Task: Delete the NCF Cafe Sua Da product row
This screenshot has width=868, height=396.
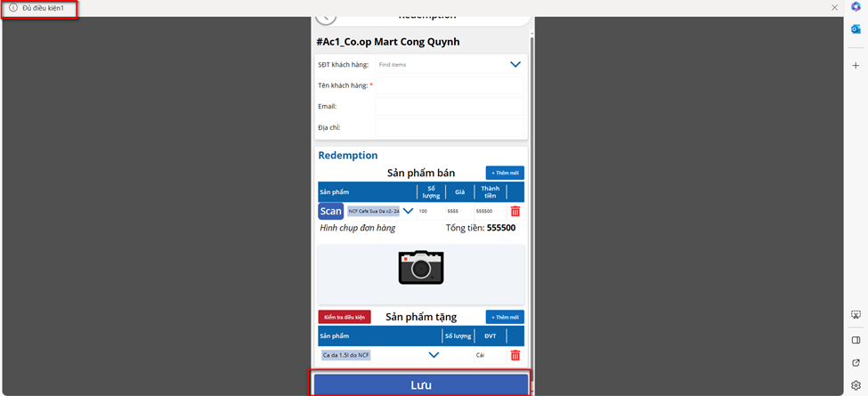Action: click(x=515, y=211)
